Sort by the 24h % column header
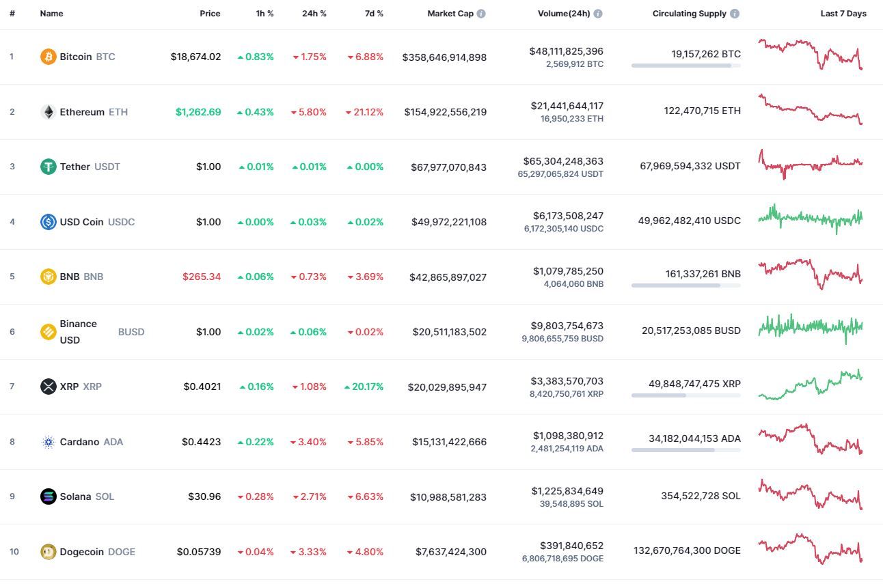Image resolution: width=883 pixels, height=588 pixels. pyautogui.click(x=314, y=14)
